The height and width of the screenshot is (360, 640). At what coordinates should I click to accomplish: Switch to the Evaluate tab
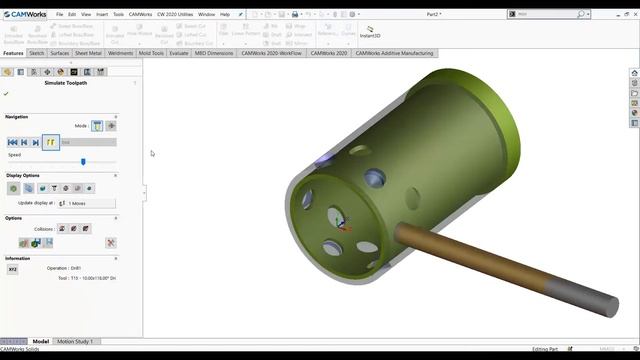click(179, 53)
